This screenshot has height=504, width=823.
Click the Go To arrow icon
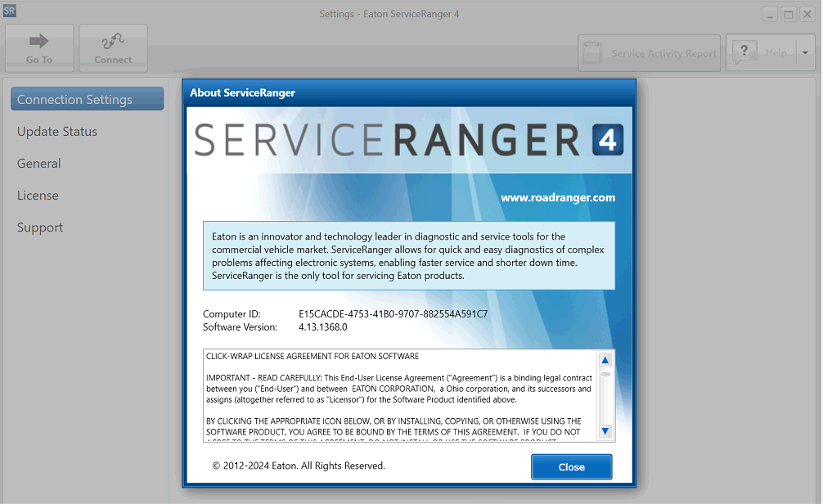pyautogui.click(x=38, y=41)
